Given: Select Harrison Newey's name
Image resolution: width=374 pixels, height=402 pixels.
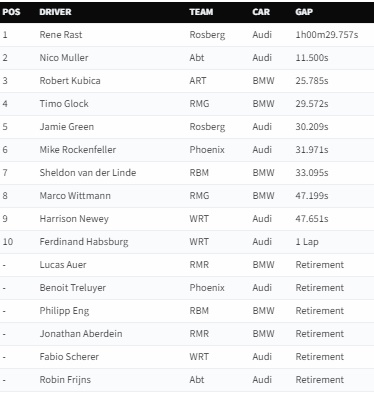Looking at the screenshot, I should (74, 219).
